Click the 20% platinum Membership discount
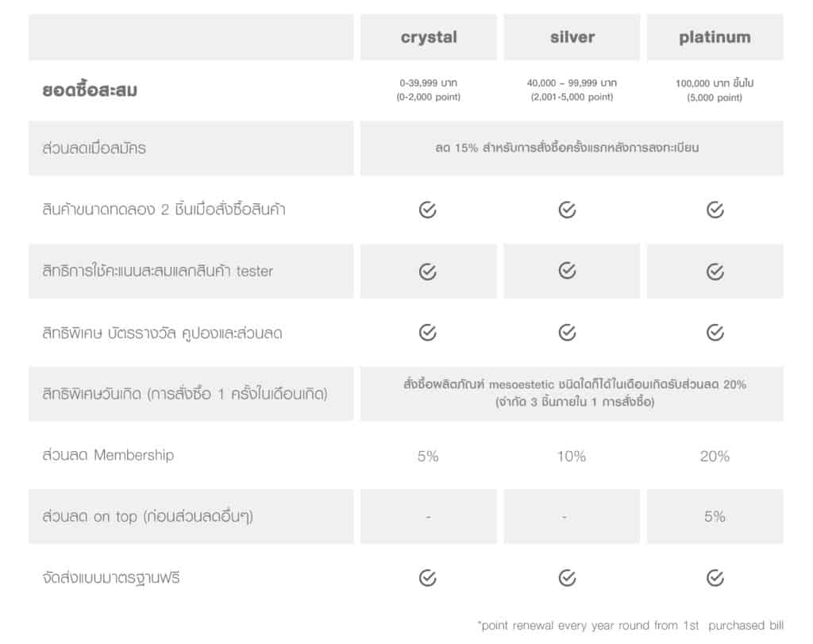This screenshot has height=644, width=813. (715, 456)
